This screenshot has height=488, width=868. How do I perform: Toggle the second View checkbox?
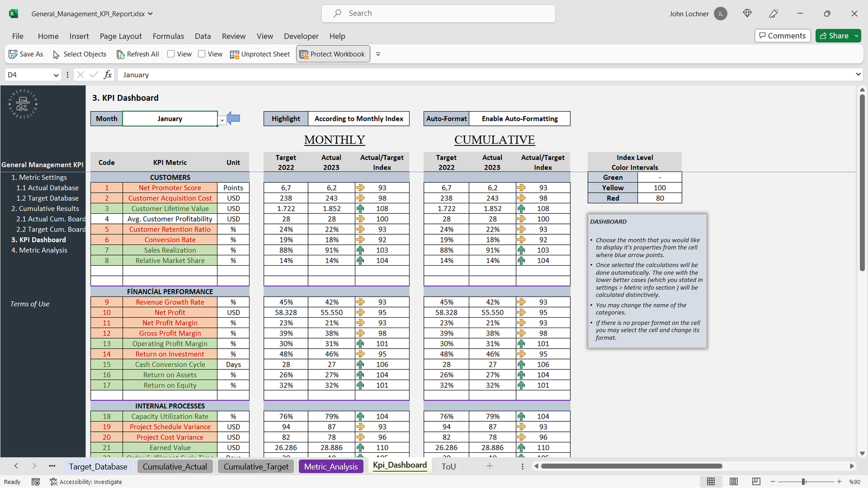[x=202, y=54]
